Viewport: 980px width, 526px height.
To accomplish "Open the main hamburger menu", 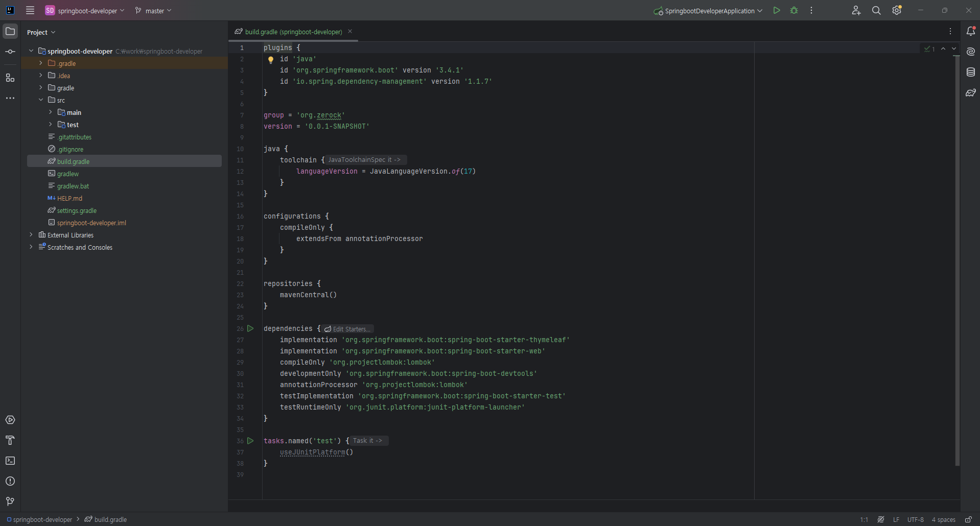I will tap(30, 10).
